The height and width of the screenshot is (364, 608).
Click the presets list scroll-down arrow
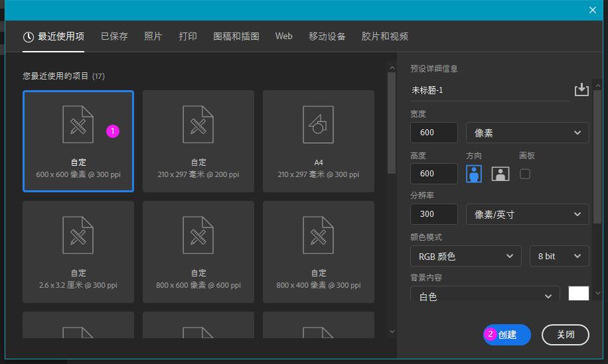click(392, 332)
